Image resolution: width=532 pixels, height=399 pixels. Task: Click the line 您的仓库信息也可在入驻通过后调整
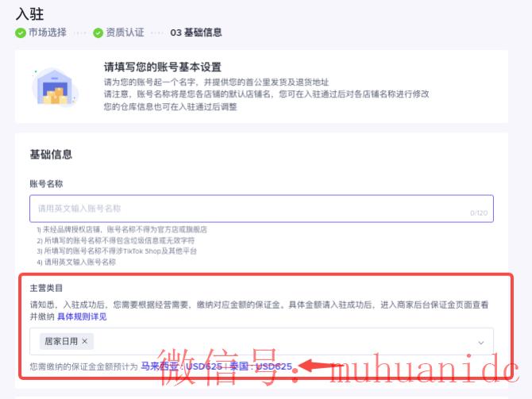(x=171, y=107)
